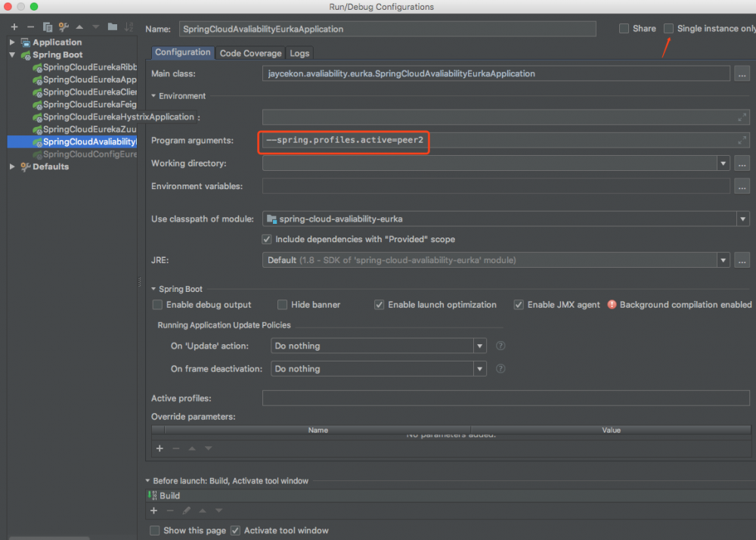The width and height of the screenshot is (756, 540).
Task: Open the Working directory dropdown
Action: tap(723, 163)
